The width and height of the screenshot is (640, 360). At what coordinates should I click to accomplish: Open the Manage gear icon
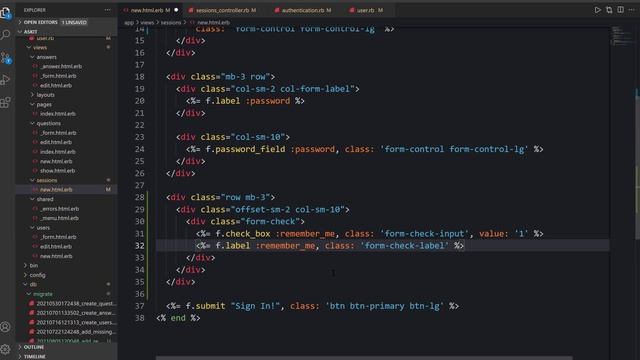coord(5,349)
